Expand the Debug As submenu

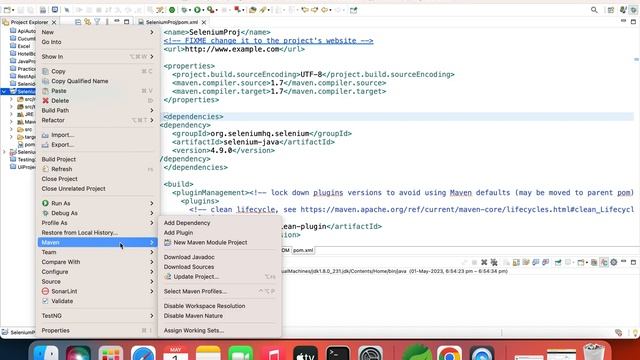click(152, 213)
